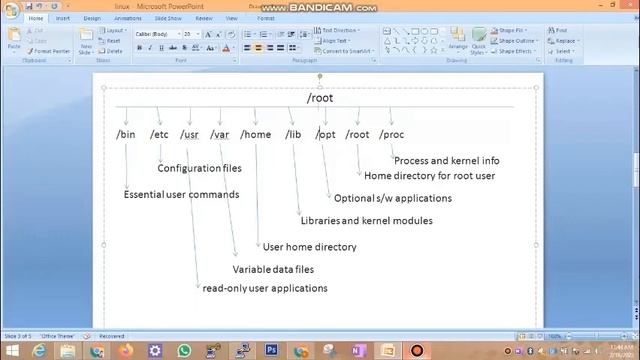Select the triangle shape in the gallery
This screenshot has height=360, width=640.
coord(387,41)
